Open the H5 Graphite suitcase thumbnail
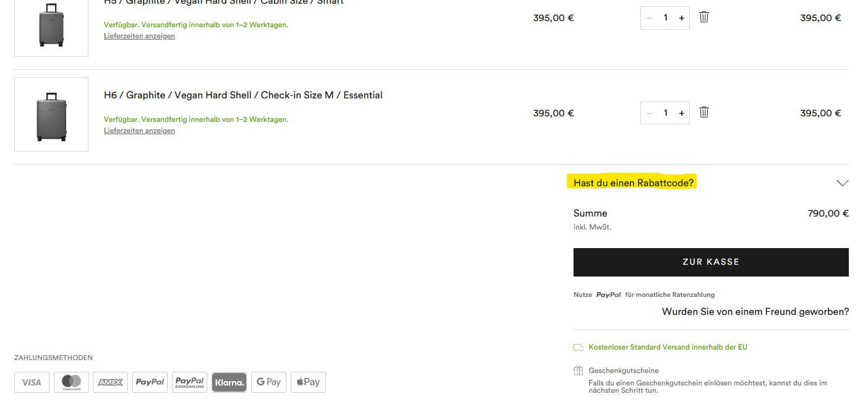The image size is (868, 412). pyautogui.click(x=51, y=25)
